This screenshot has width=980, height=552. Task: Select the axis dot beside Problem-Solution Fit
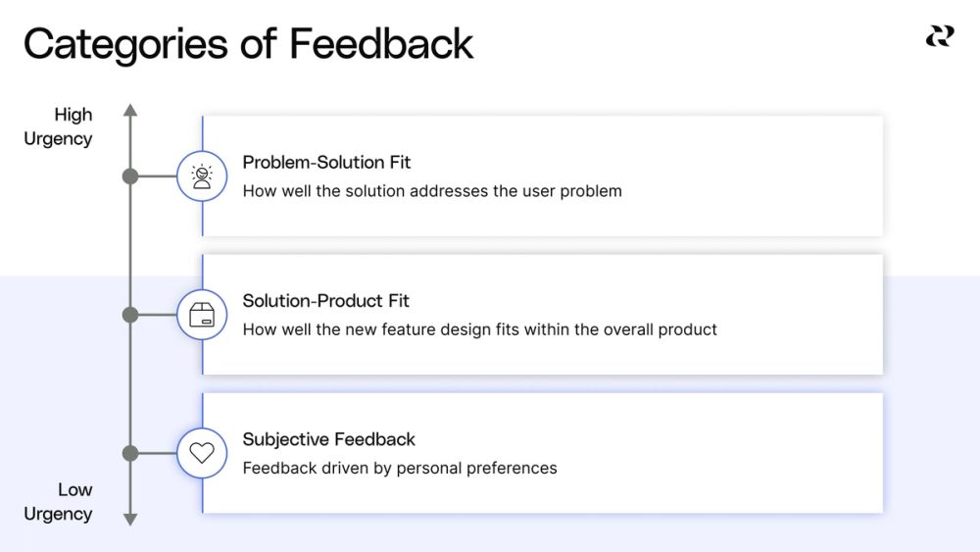point(130,176)
